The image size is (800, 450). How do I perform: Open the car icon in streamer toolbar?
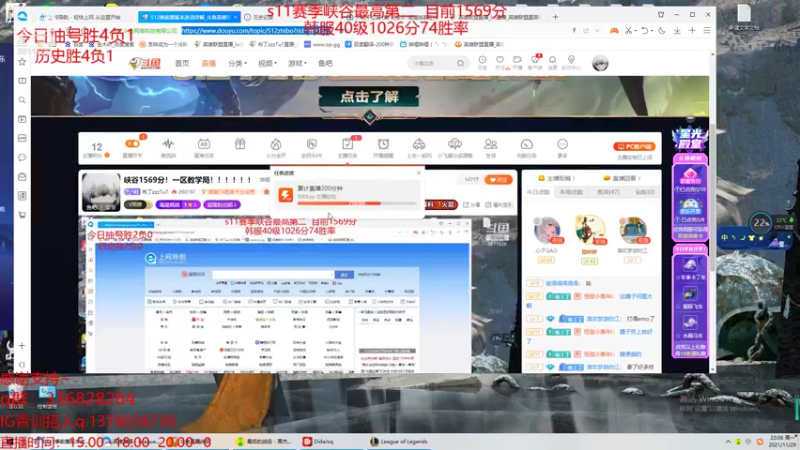tap(419, 144)
